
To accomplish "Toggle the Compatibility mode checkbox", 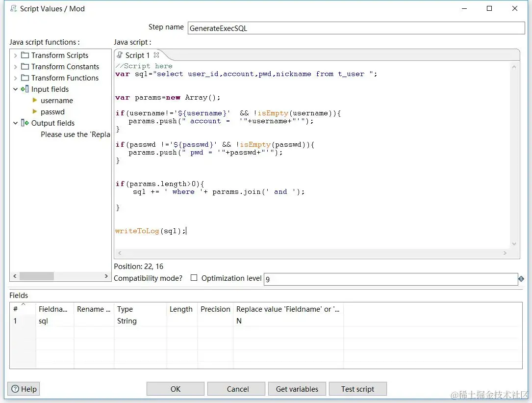I will 194,278.
